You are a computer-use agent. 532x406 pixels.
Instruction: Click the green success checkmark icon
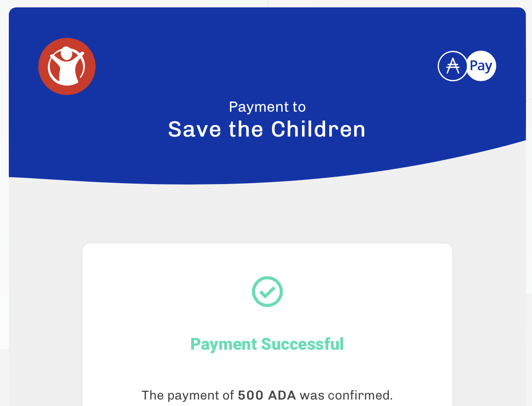click(267, 292)
